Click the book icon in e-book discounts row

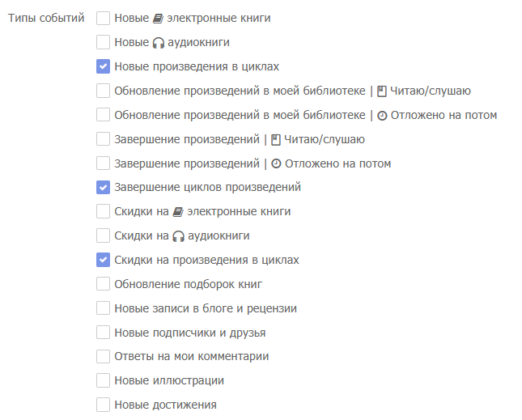pos(179,212)
